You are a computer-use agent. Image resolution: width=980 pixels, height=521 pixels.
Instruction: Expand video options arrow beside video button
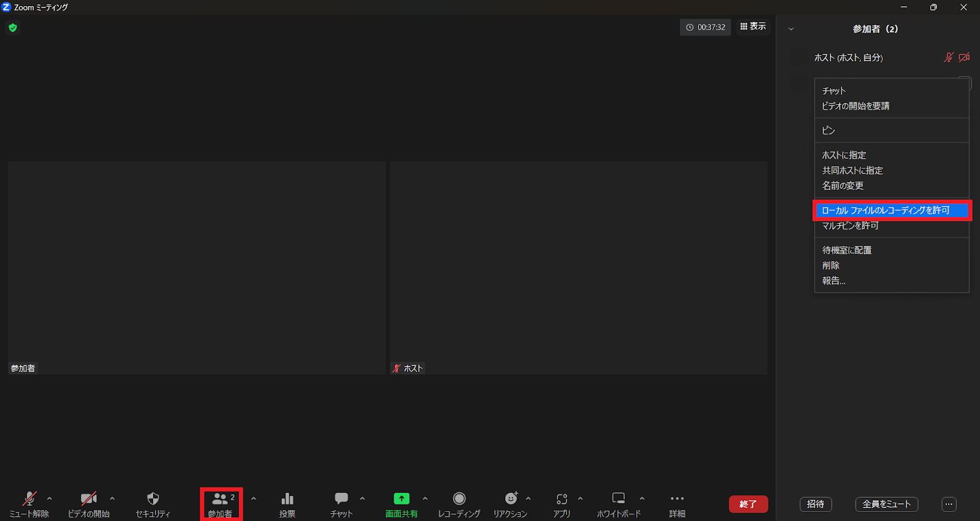[112, 498]
